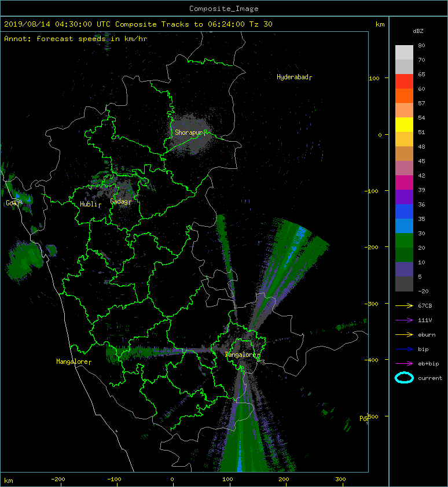Screen dimensions: 448x487
Task: Click the Composite_Image title text
Action: pos(224,8)
